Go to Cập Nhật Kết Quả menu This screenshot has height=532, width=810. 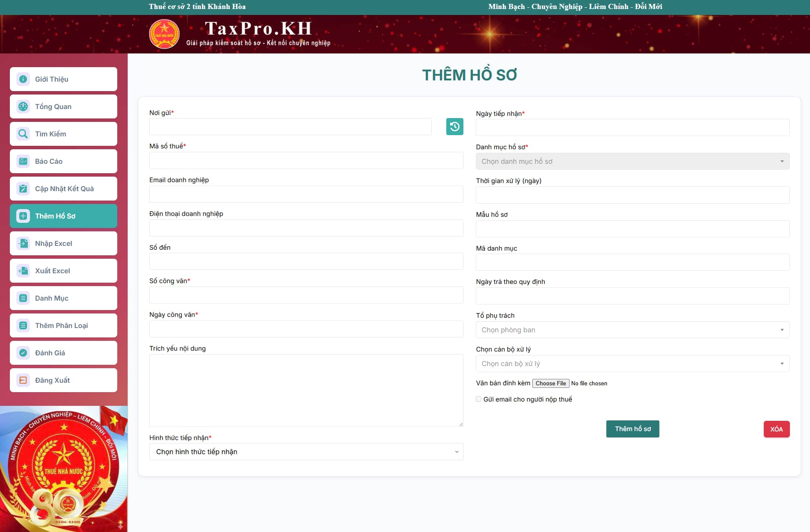click(x=64, y=189)
